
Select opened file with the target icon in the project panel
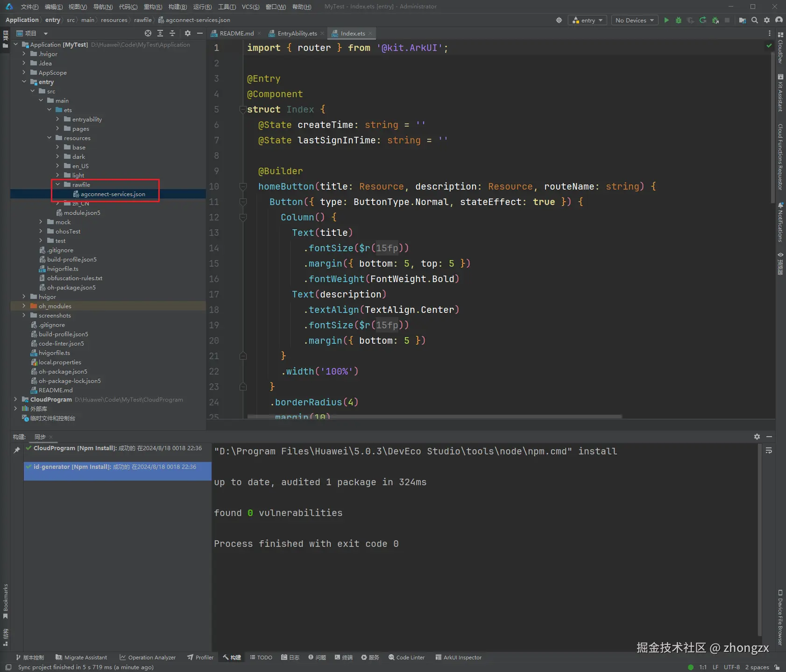[148, 33]
